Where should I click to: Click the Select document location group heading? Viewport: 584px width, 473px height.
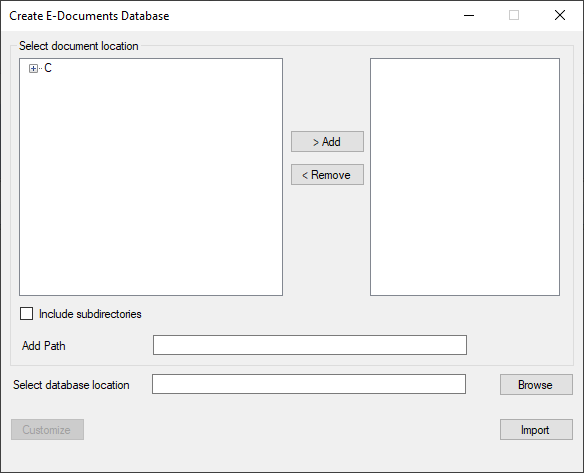coord(79,46)
